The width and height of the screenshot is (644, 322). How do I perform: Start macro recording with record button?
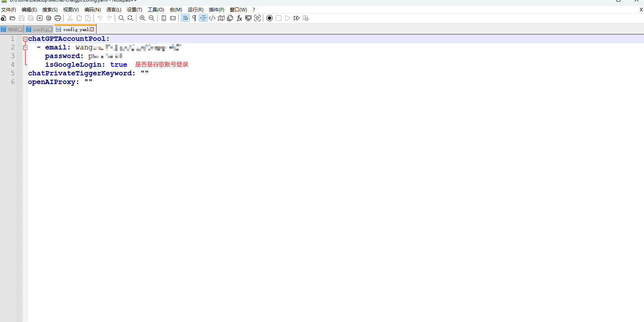coord(270,18)
